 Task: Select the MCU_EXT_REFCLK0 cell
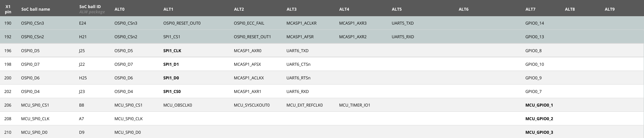[x=304, y=105]
